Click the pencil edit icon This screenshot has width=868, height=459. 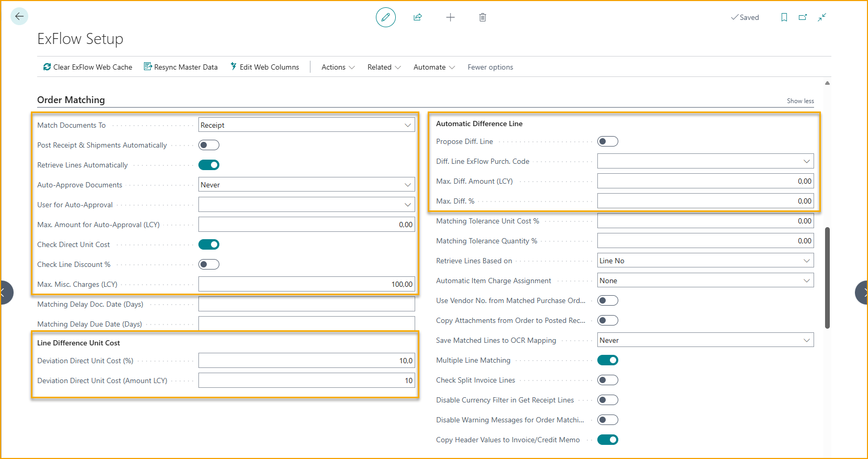coord(386,17)
